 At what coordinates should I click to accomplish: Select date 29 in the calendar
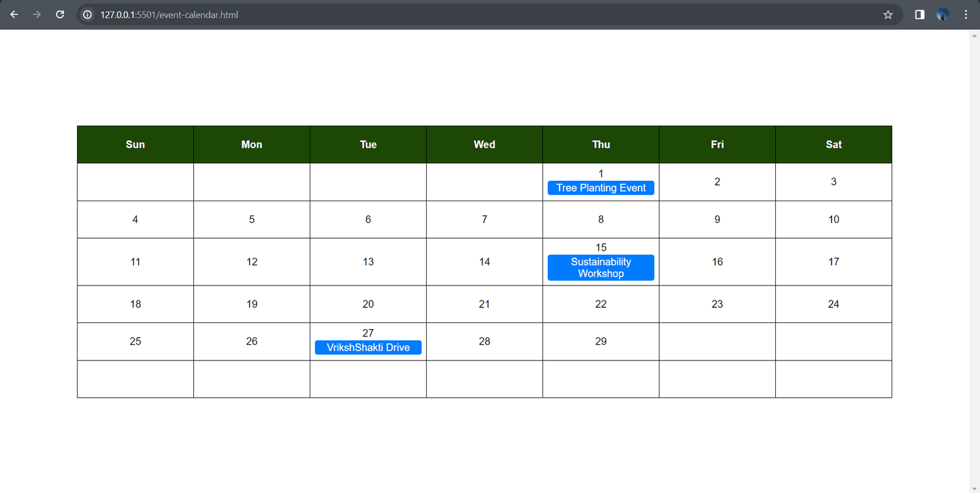[x=601, y=341]
